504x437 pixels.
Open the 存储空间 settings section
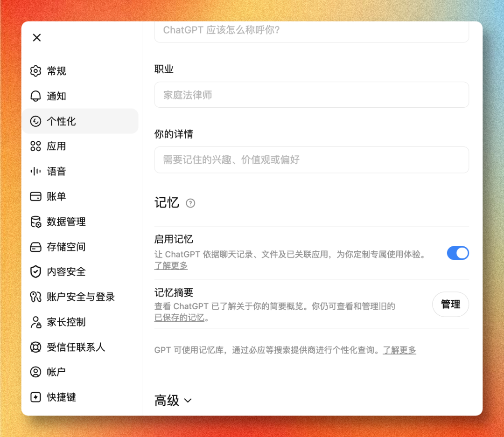point(80,247)
